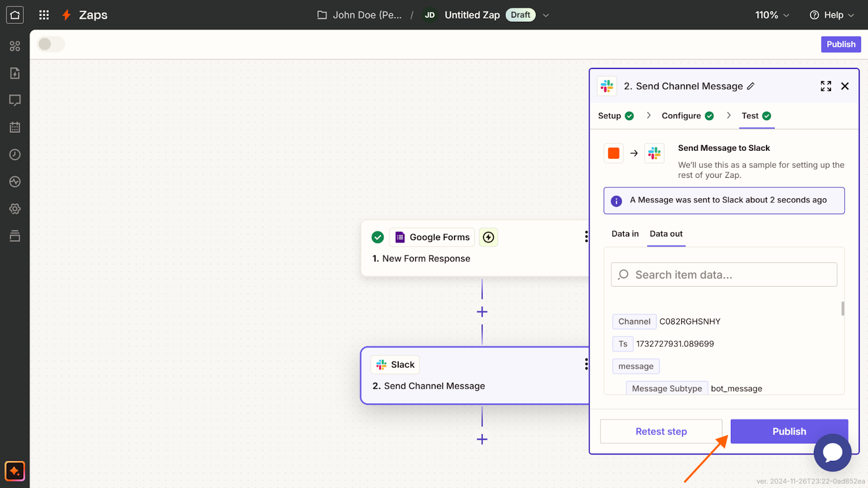
Task: Open the Slack step's three-dot menu
Action: pyautogui.click(x=586, y=364)
